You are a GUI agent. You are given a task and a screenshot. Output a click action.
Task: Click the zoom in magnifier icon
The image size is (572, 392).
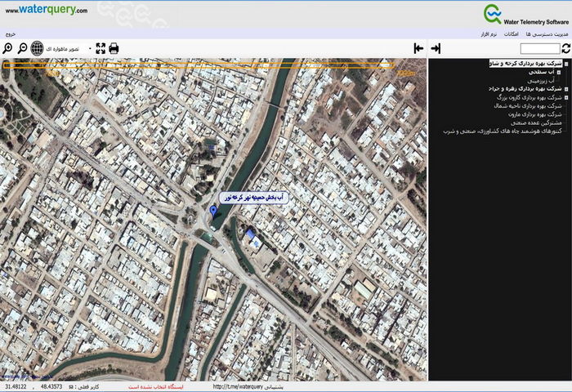click(x=8, y=49)
